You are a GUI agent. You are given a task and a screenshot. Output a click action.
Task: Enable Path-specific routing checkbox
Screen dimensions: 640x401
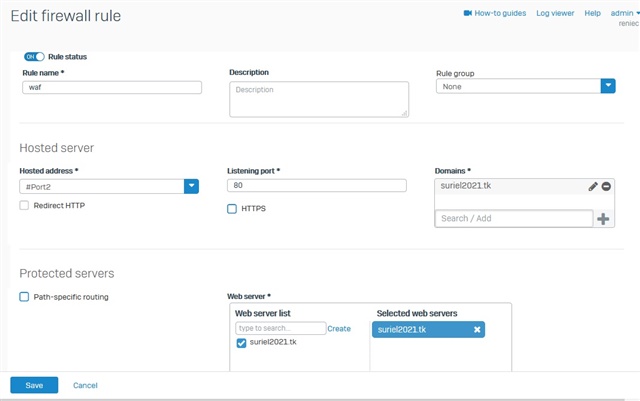tap(24, 297)
